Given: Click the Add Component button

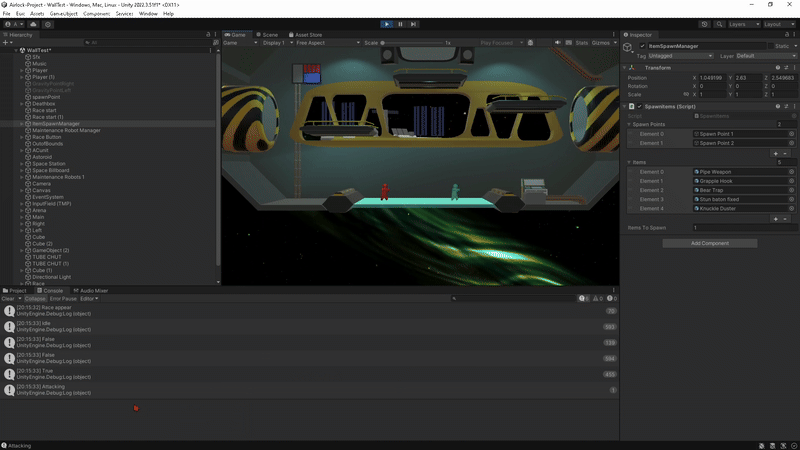Looking at the screenshot, I should (x=709, y=243).
